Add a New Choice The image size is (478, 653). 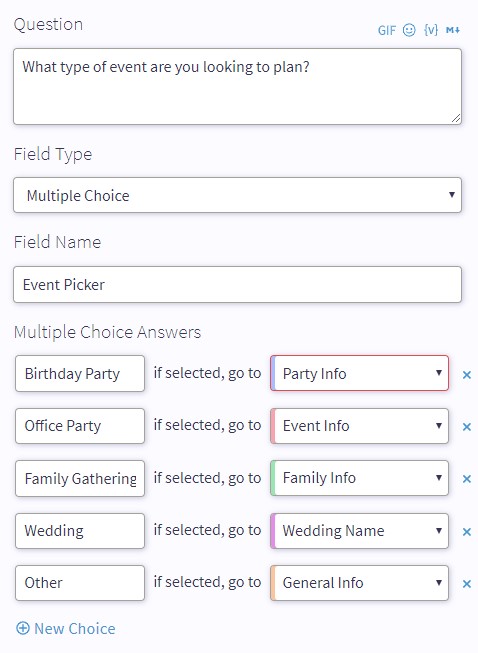[x=65, y=628]
